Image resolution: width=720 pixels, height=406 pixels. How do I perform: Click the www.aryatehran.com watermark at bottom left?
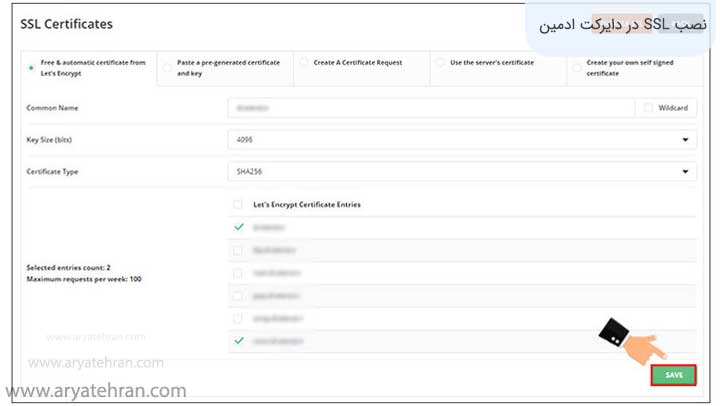(x=94, y=391)
